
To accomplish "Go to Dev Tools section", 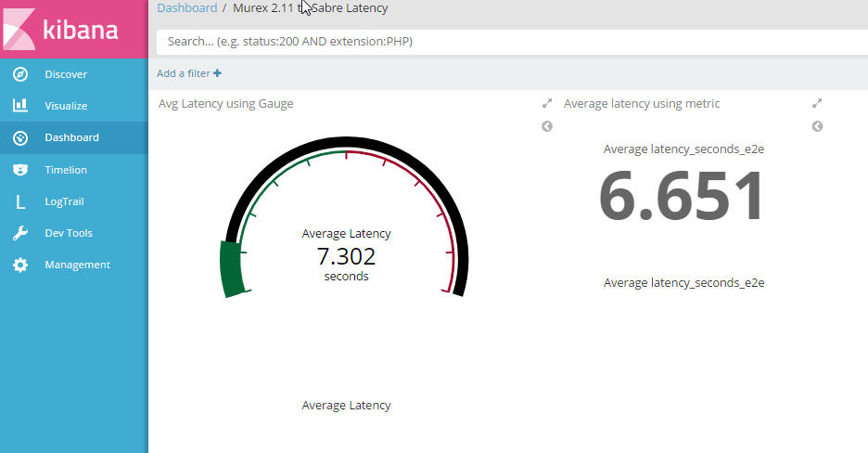I will [x=69, y=233].
